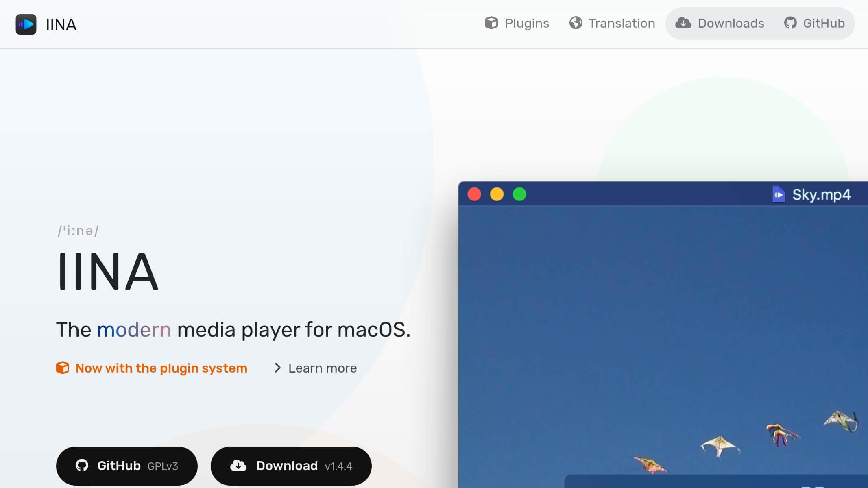Click the Translation globe icon
868x488 pixels.
click(576, 23)
